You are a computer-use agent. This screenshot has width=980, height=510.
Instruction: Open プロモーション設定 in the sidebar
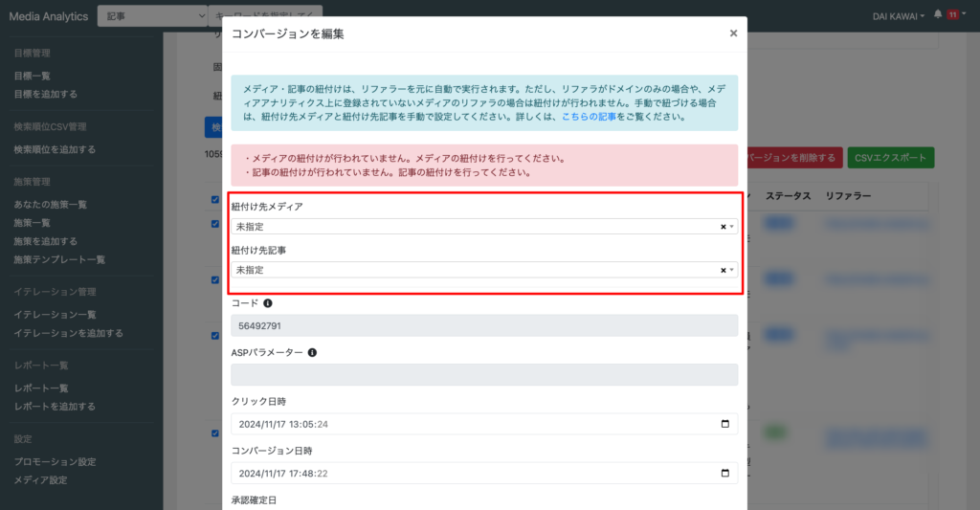pyautogui.click(x=55, y=462)
